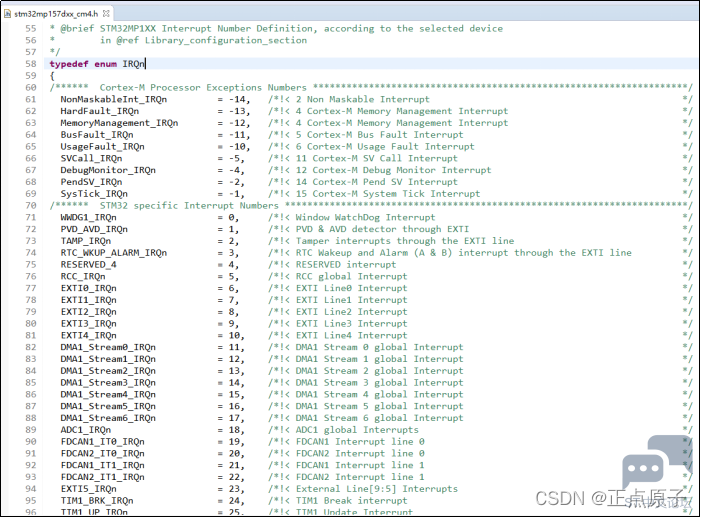Click line number 58 in the gutter
Screen dimensions: 701x518
coord(31,64)
